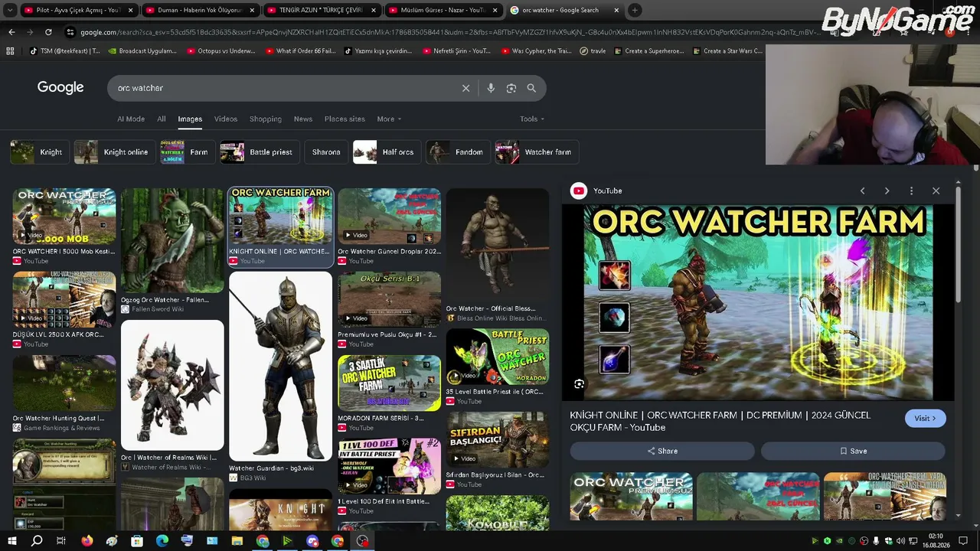Filter images by the Half orcs chip

[x=385, y=152]
